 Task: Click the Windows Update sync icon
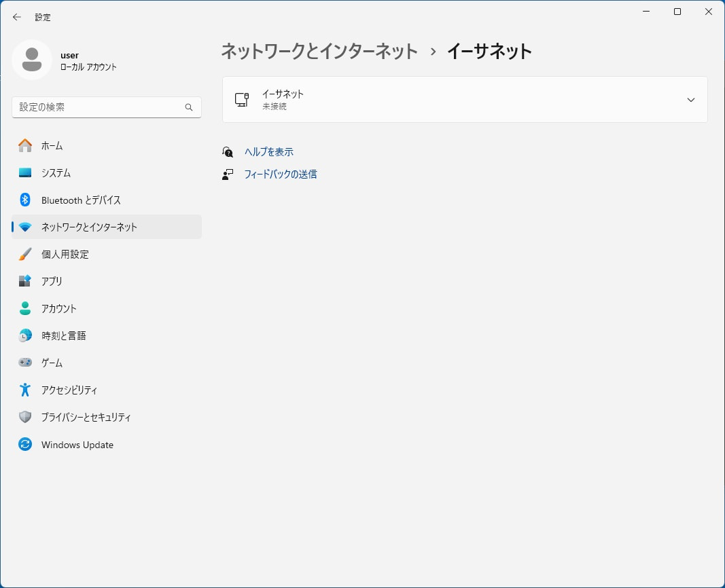[x=25, y=445]
